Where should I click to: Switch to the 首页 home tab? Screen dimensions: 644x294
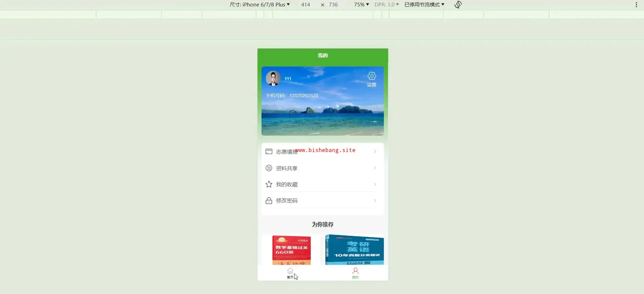pyautogui.click(x=290, y=273)
